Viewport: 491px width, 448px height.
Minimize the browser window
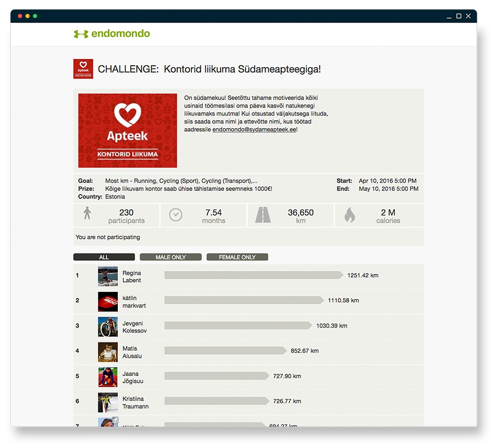(449, 17)
